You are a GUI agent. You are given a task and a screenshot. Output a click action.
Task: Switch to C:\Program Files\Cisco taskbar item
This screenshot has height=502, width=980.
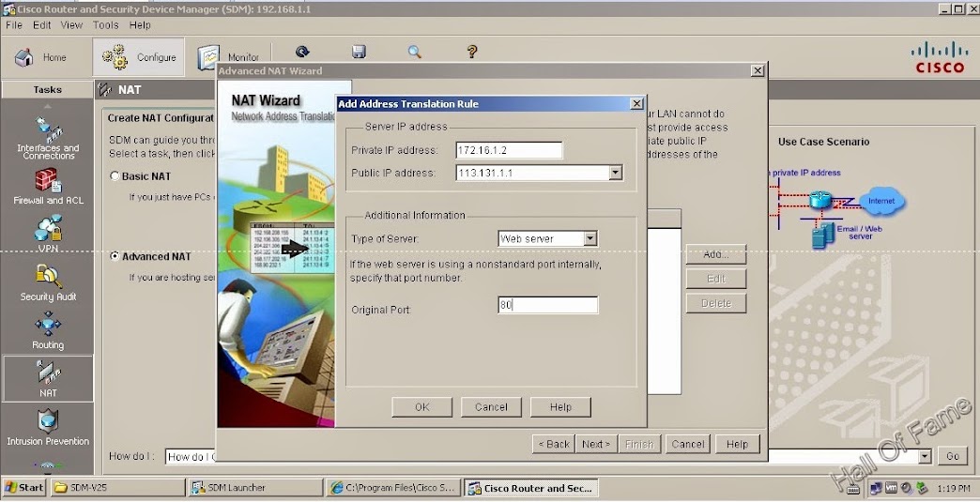tap(393, 488)
